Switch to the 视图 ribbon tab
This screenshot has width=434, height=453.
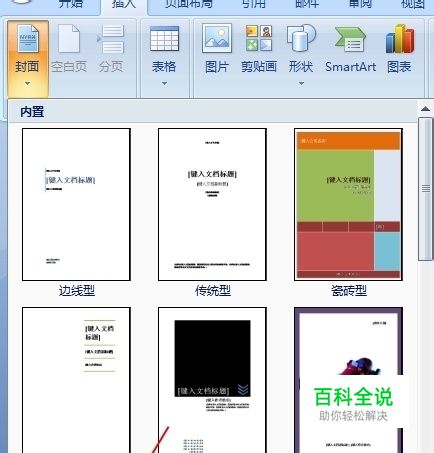click(413, 4)
